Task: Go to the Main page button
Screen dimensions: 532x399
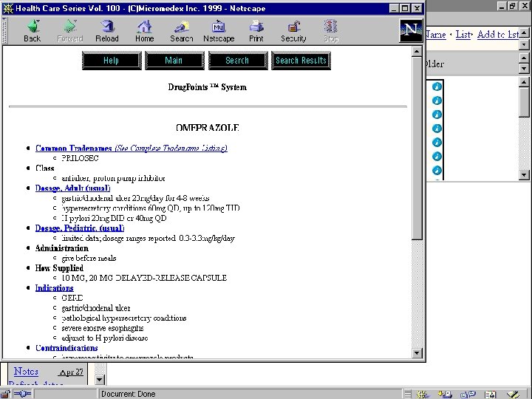Action: click(x=174, y=61)
